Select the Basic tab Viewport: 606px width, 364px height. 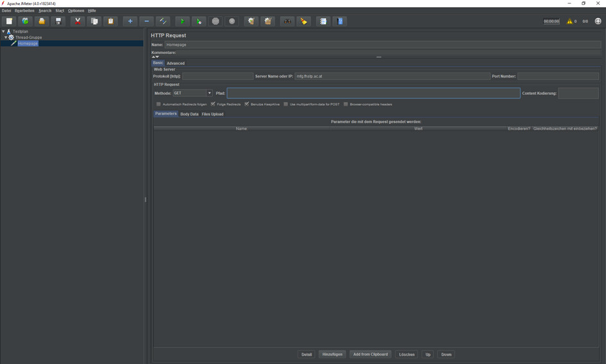coord(158,63)
